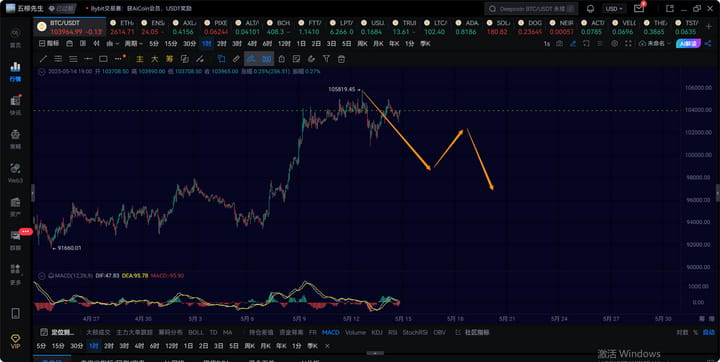
Task: Expand the chart type dropdown arrow
Action: [118, 44]
